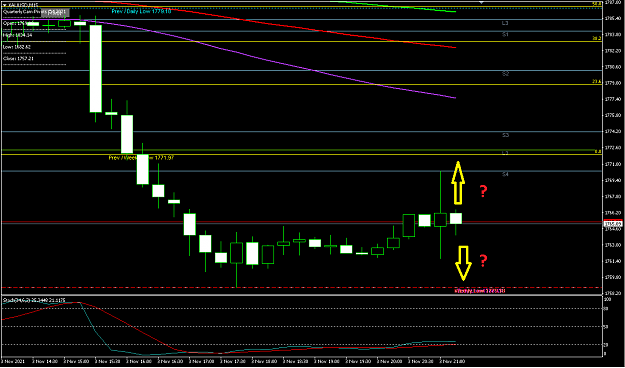Click the 1777.40 price scale value
The image size is (625, 368).
[614, 99]
